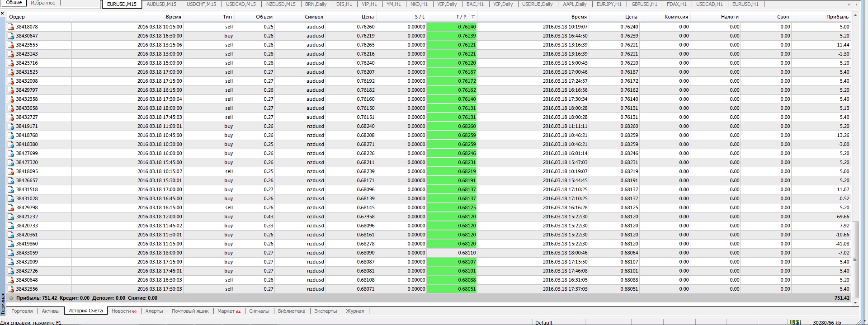Sort by the Символ column header
Screen dimensions: 868x325
point(300,17)
